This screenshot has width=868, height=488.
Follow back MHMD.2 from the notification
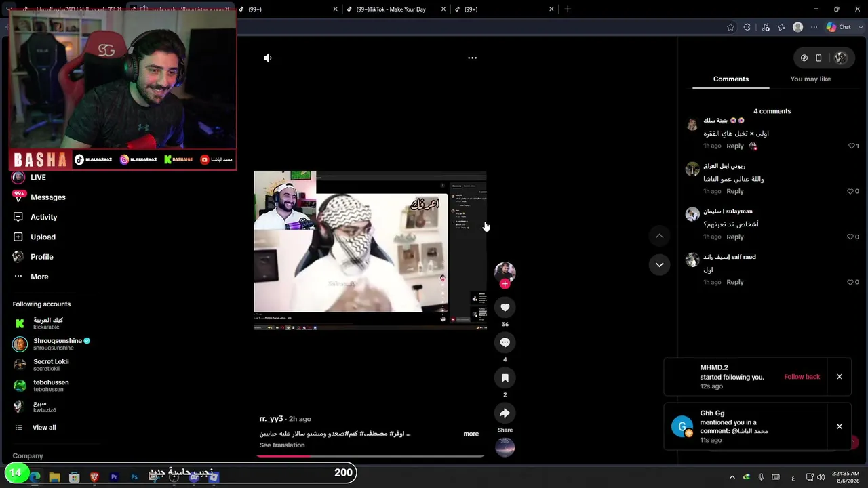[802, 377]
